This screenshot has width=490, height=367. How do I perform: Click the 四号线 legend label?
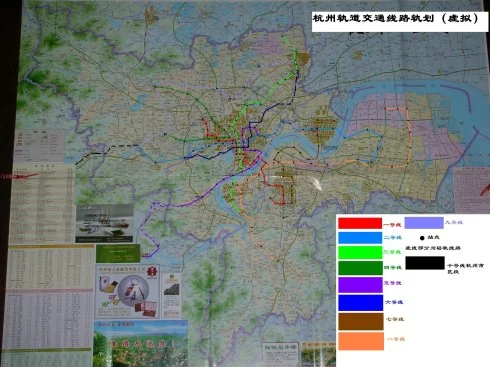pos(393,267)
